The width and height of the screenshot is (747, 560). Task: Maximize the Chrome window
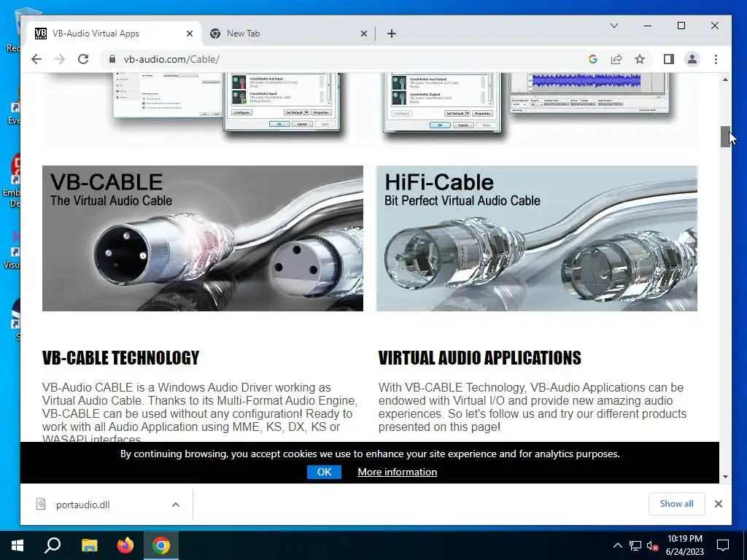click(x=681, y=26)
